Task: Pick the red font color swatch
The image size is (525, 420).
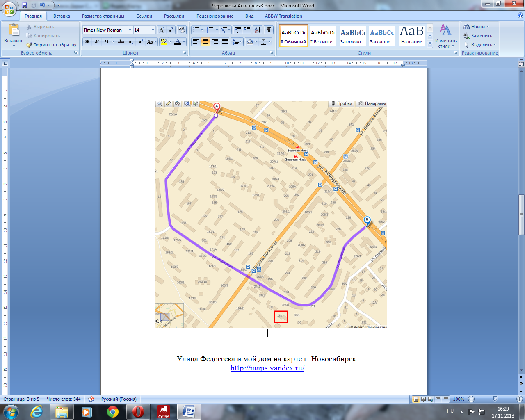Action: (x=178, y=42)
